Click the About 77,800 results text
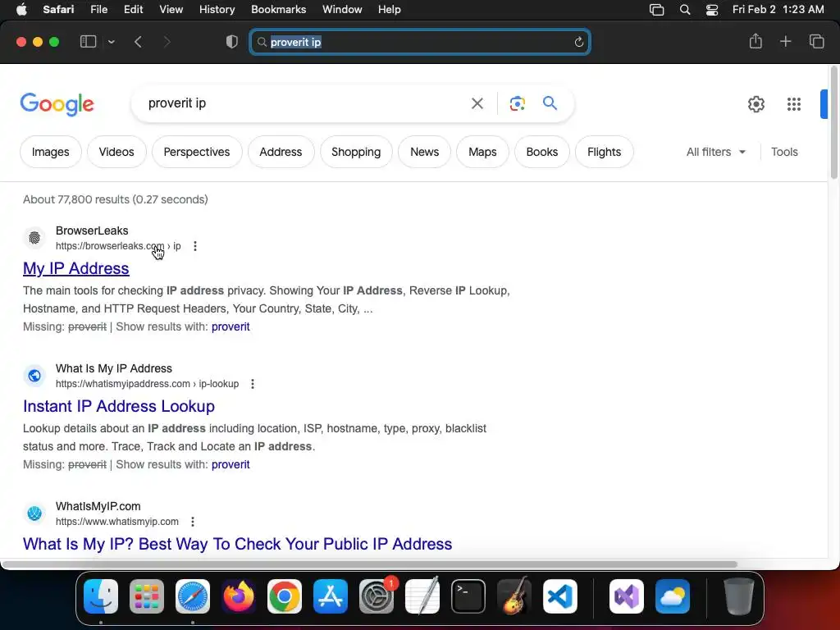Screen dimensions: 840x630 (115, 199)
